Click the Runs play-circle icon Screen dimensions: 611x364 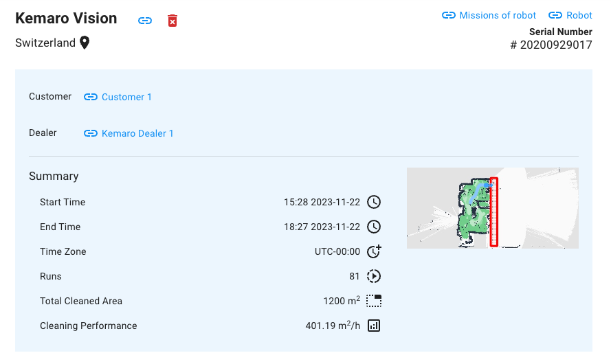click(374, 276)
